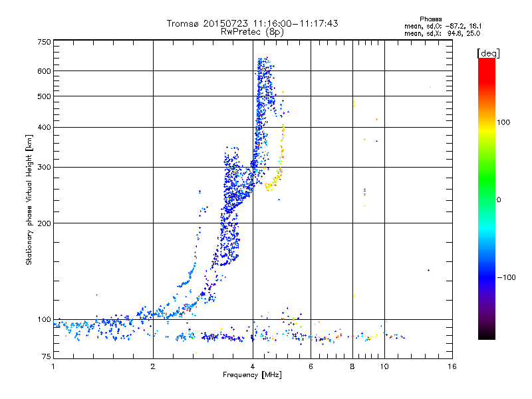Click the x-axis tick label '10'

click(384, 366)
